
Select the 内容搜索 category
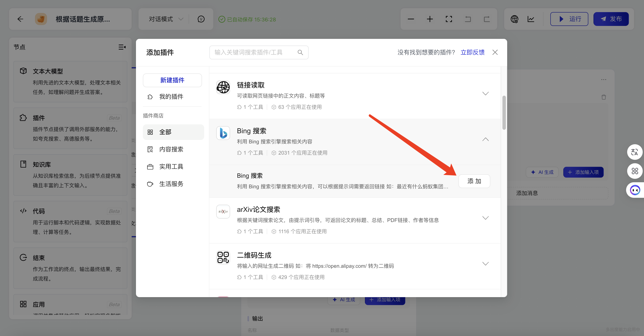171,149
